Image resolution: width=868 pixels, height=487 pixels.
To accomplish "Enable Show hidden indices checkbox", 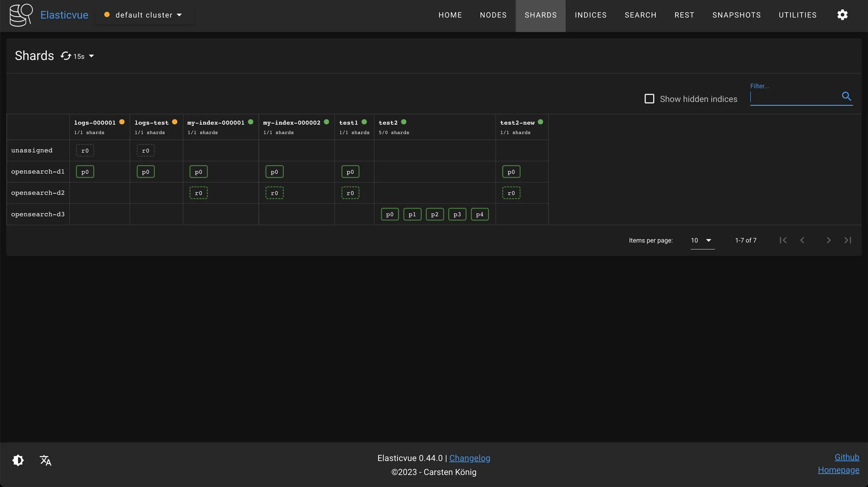I will click(649, 99).
